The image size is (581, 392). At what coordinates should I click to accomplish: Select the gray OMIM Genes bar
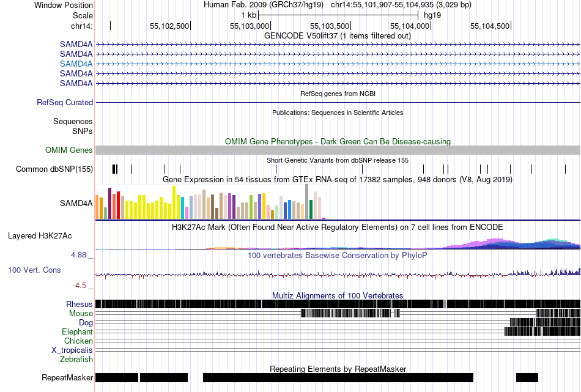338,150
